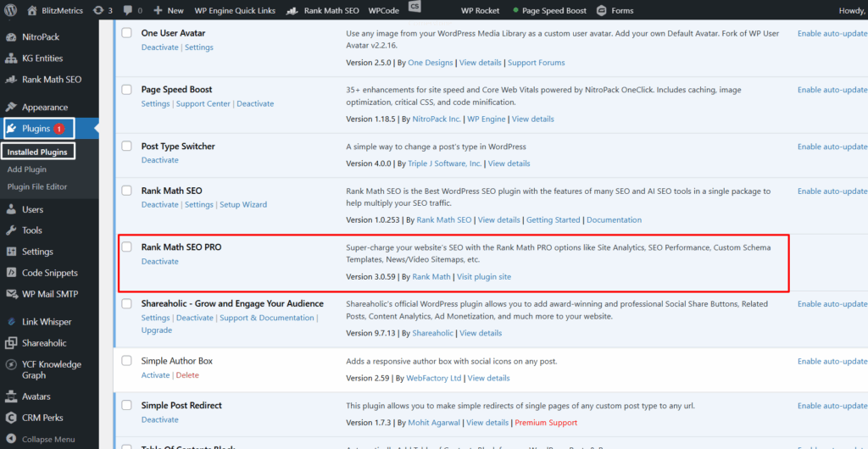This screenshot has height=449, width=868.
Task: Open Rank Math SEO Setup Wizard
Action: pyautogui.click(x=243, y=205)
